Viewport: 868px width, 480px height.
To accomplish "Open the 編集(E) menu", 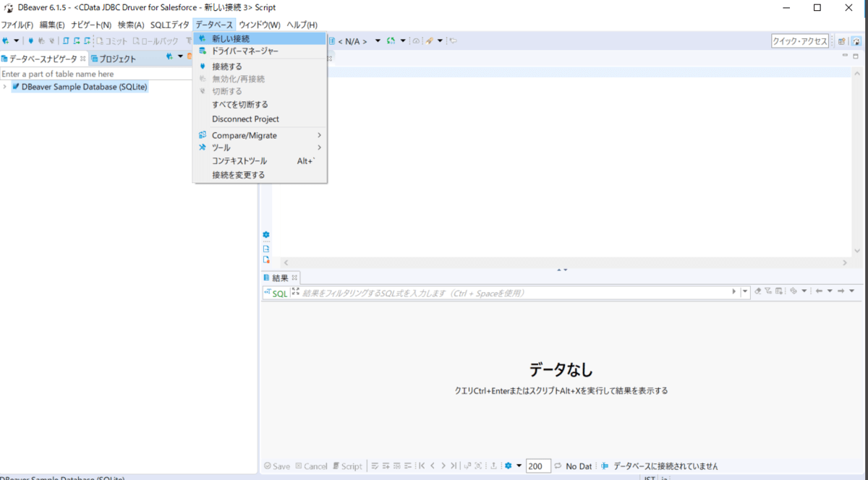I will 52,25.
